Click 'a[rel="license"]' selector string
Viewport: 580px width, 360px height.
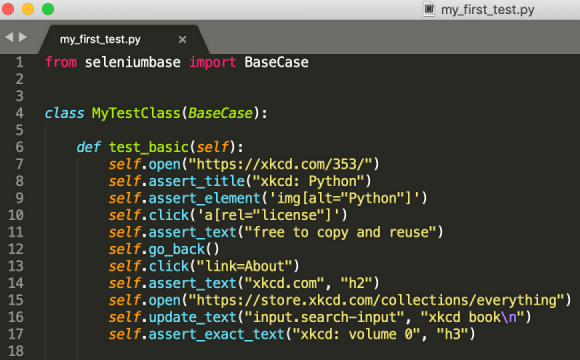pyautogui.click(x=269, y=215)
